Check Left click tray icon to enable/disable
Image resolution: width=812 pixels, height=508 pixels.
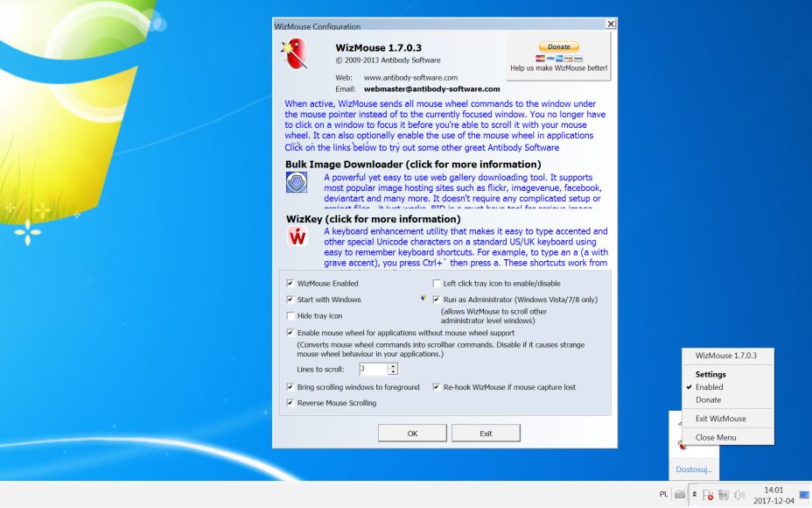tap(437, 284)
